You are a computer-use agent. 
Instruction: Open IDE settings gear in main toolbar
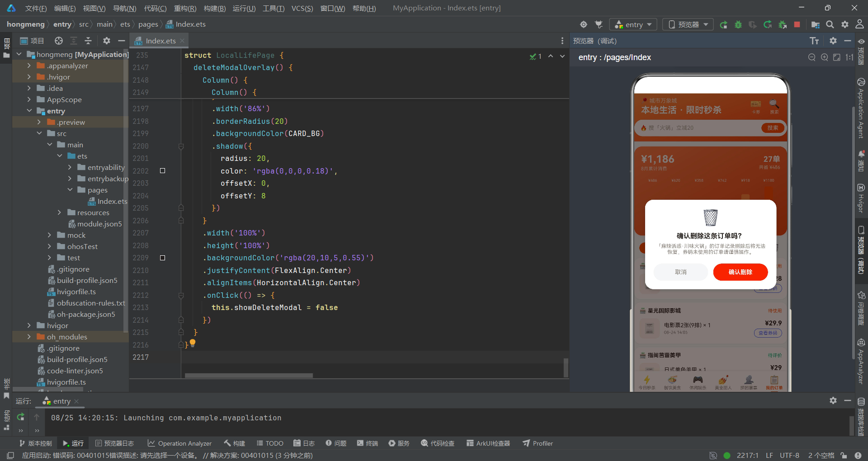(845, 24)
